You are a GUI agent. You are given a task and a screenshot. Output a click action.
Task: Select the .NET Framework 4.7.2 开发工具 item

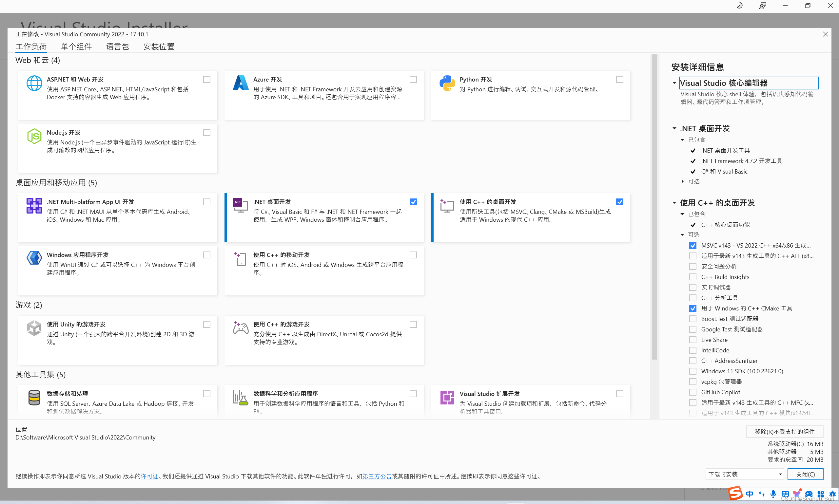(x=741, y=161)
